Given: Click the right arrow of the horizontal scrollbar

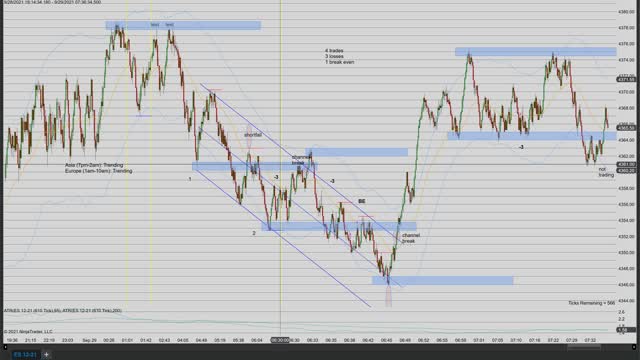Looking at the screenshot, I should pyautogui.click(x=634, y=347).
